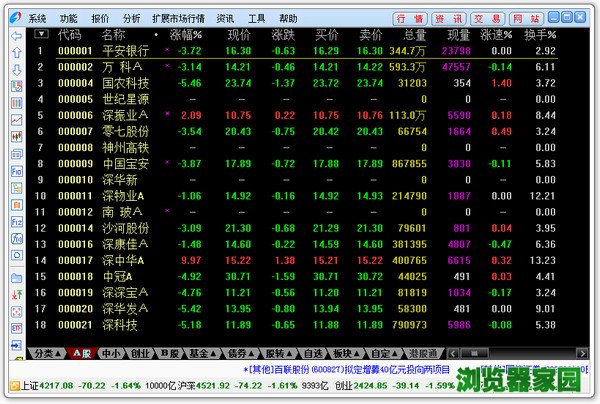Image resolution: width=600 pixels, height=404 pixels.
Task: Open the trend line chart icon
Action: pyautogui.click(x=17, y=119)
